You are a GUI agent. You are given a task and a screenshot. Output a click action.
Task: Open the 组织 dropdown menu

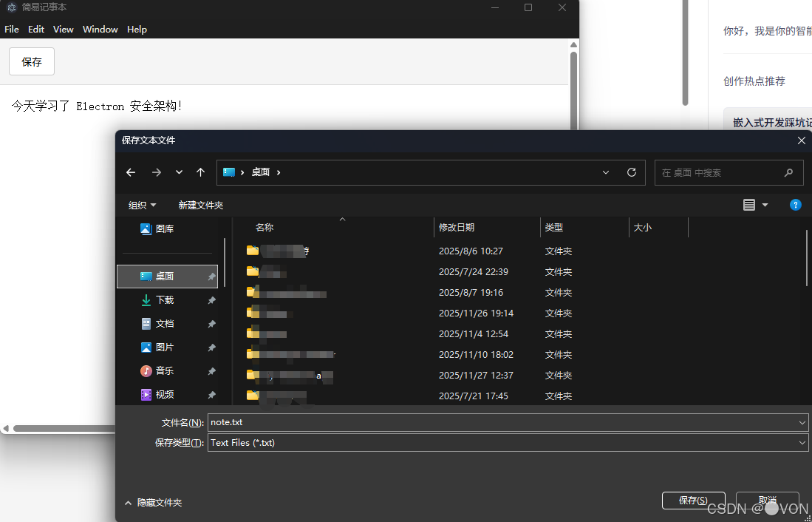[143, 206]
